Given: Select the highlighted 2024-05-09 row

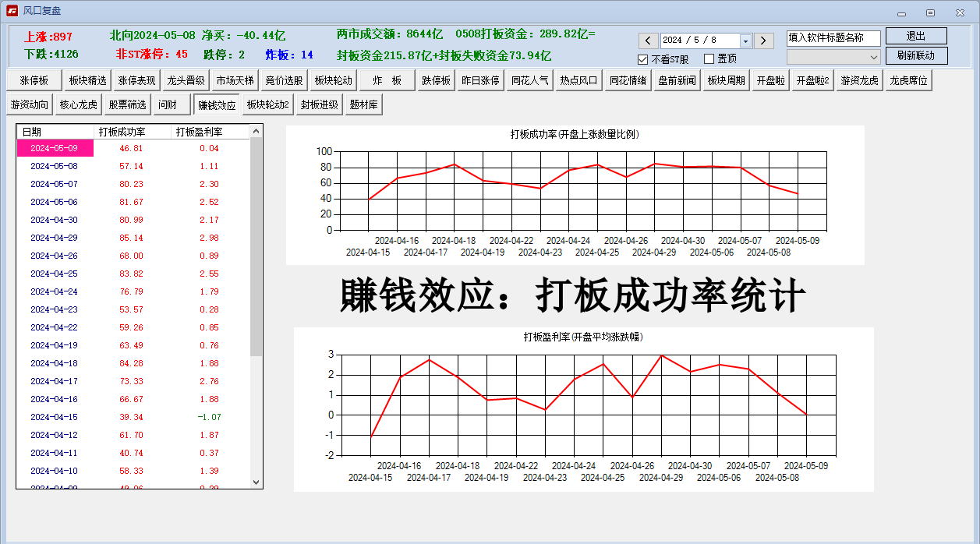Looking at the screenshot, I should [x=133, y=148].
